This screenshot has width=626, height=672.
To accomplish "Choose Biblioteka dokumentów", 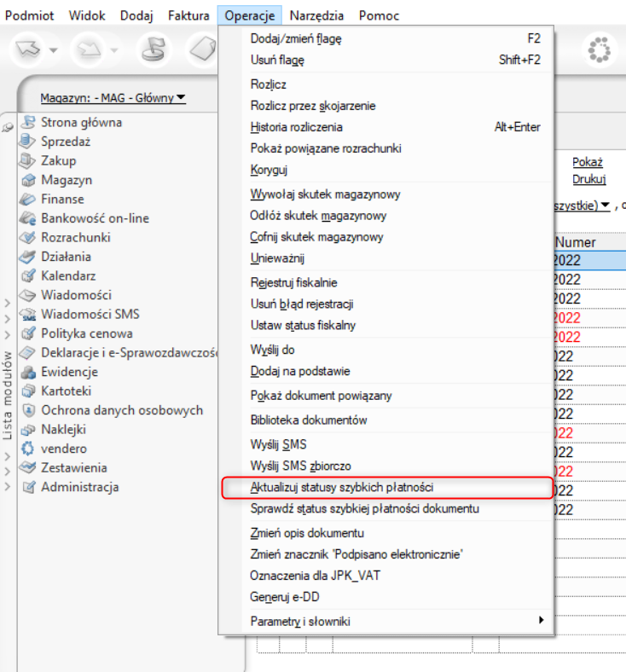I will 387,420.
